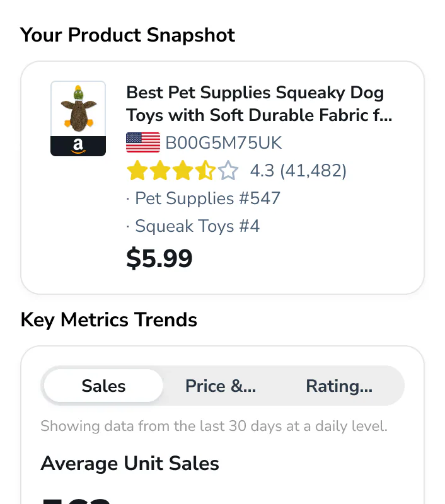Click the Amazon logo on the product image

pos(78,146)
